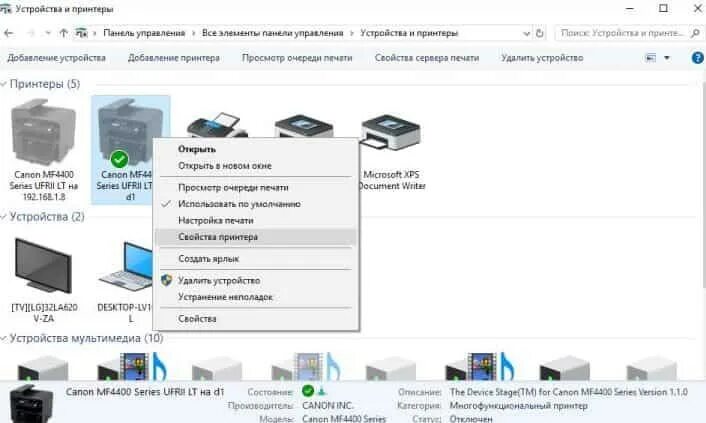Click Добавление принтера in toolbar
The image size is (706, 423).
click(174, 58)
